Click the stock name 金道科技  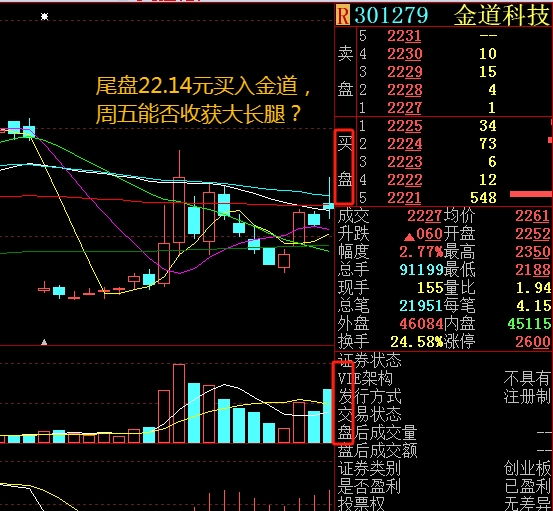pyautogui.click(x=502, y=16)
